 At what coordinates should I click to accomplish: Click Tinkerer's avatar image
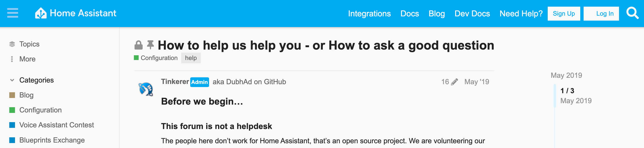point(146,89)
